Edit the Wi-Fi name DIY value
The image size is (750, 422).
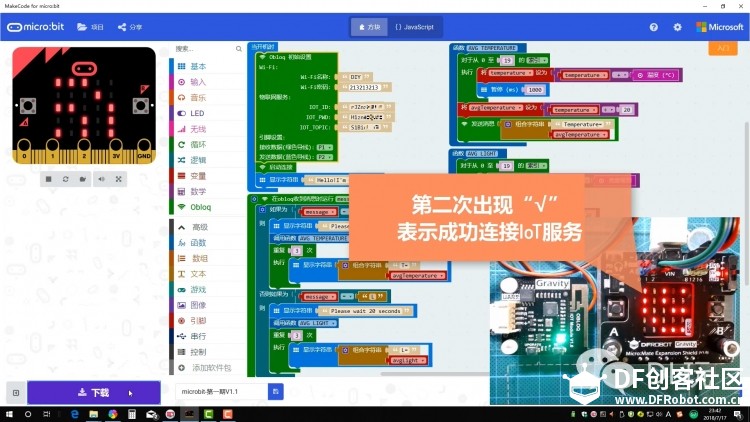[x=355, y=77]
